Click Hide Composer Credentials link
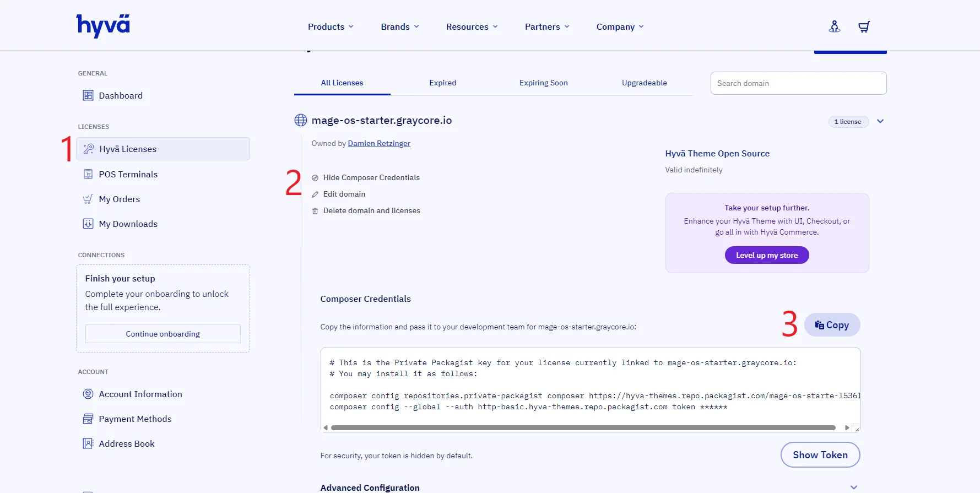The width and height of the screenshot is (980, 493). tap(371, 177)
